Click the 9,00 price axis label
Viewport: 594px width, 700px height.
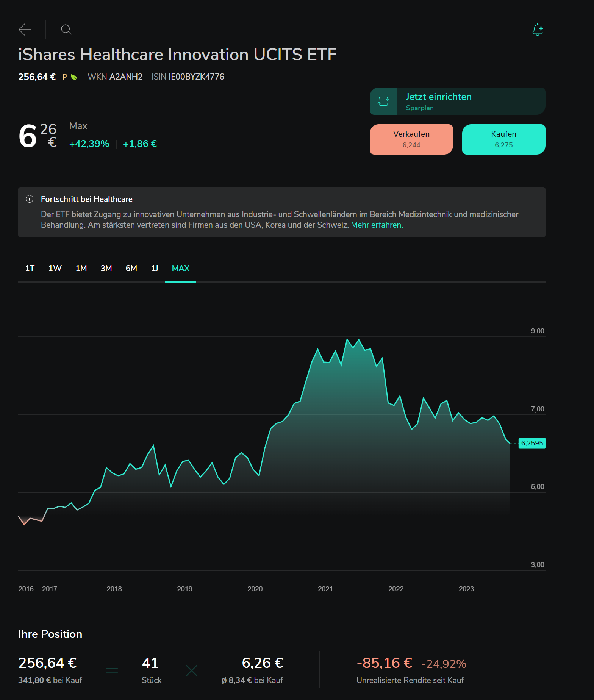538,331
